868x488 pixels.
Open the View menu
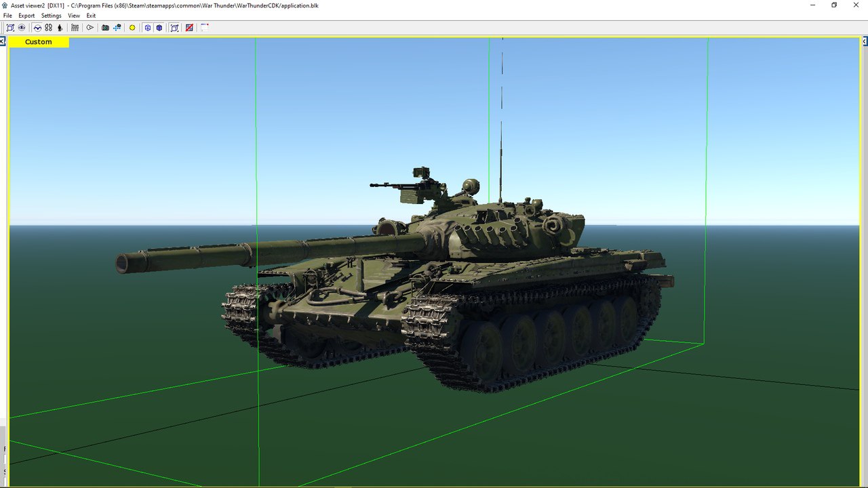pos(74,16)
